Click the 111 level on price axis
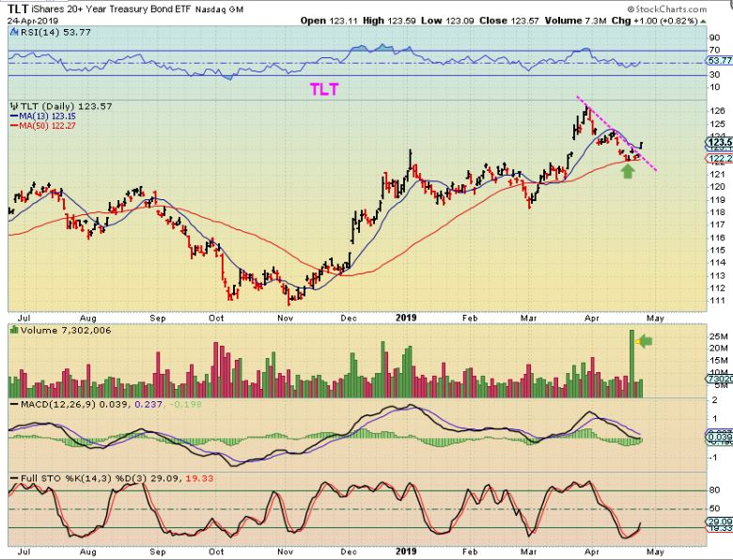Image resolution: width=733 pixels, height=560 pixels. pos(717,301)
